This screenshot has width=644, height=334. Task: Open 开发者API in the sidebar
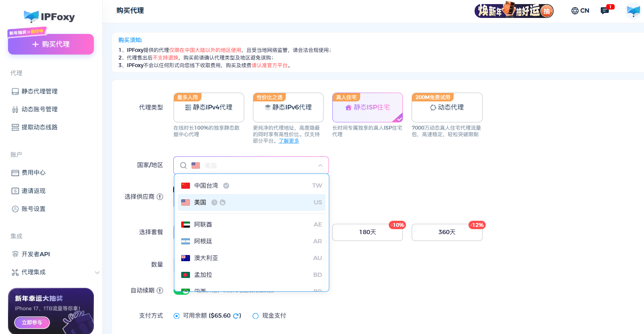pos(36,254)
